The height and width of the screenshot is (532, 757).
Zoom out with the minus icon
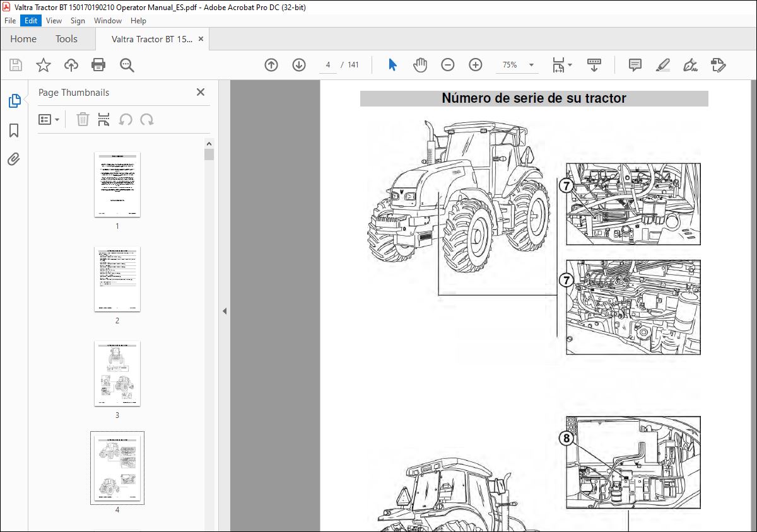pyautogui.click(x=447, y=65)
